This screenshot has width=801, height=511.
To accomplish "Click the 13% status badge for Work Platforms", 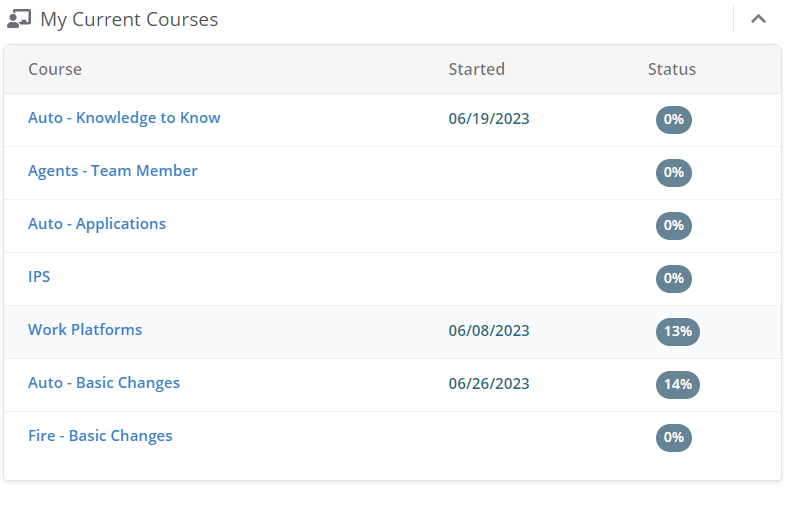I will pos(677,331).
